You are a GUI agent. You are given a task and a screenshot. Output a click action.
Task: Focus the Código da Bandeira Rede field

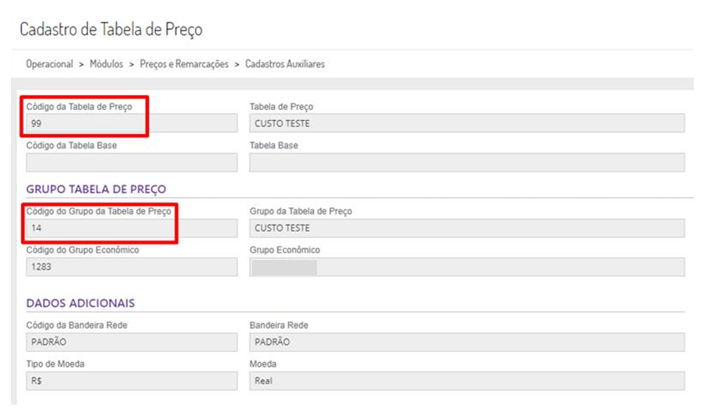[131, 342]
